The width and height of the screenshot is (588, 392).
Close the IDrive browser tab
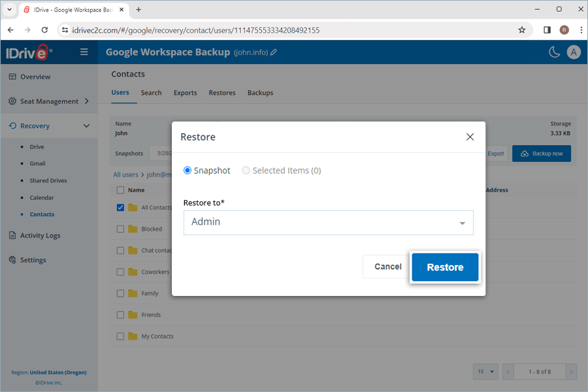pyautogui.click(x=122, y=10)
